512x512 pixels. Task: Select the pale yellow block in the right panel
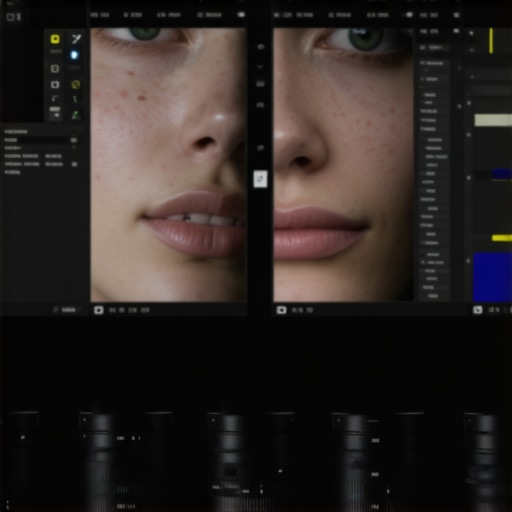coord(493,120)
